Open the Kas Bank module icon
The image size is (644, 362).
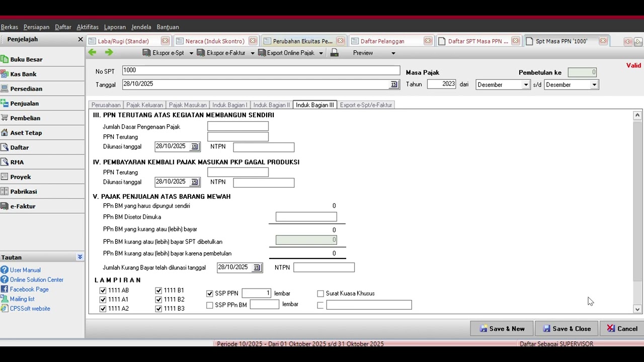pyautogui.click(x=5, y=74)
